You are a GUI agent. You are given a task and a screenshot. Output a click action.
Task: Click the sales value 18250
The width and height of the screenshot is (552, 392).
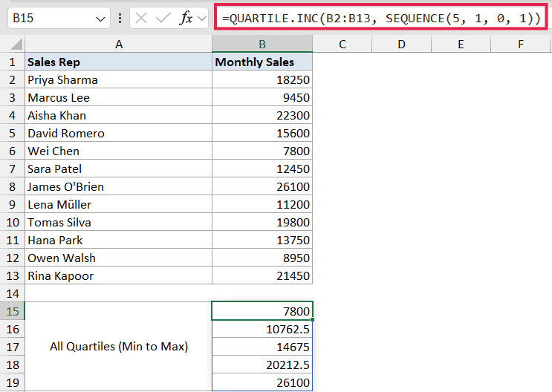point(262,80)
